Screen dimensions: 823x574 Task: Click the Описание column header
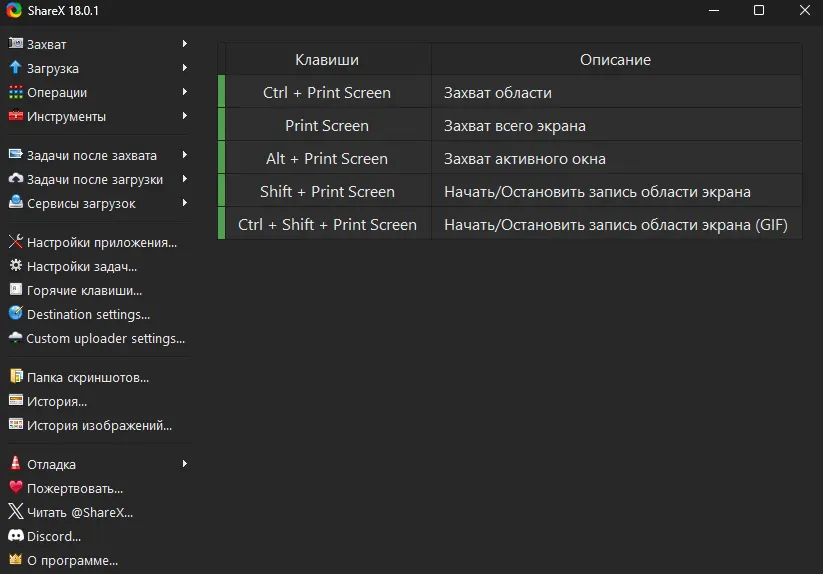(615, 60)
